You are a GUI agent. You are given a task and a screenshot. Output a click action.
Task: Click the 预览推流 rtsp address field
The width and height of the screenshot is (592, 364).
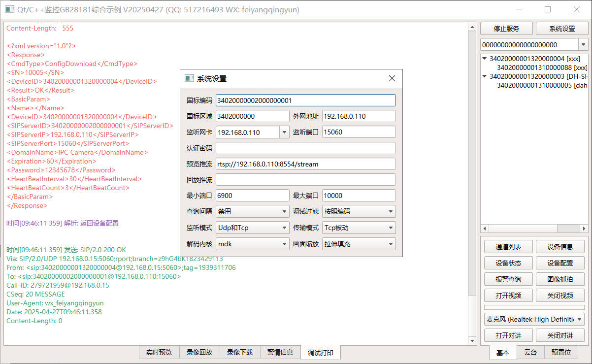305,164
